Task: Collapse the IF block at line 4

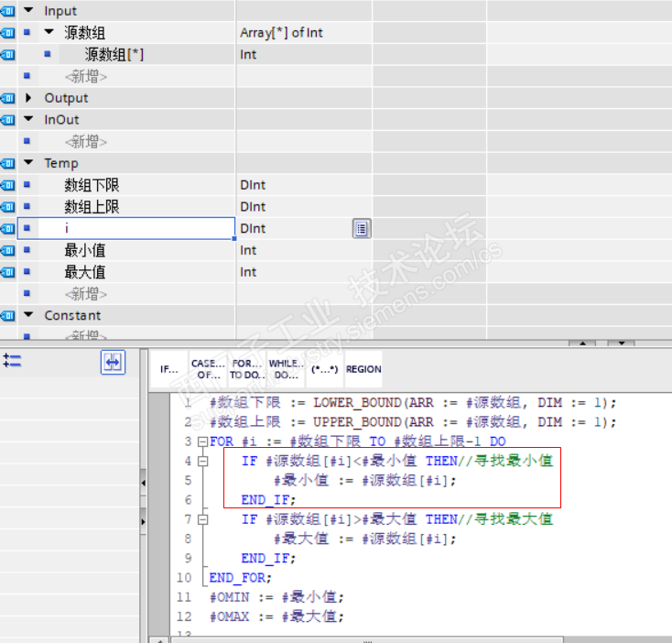Action: [x=202, y=462]
